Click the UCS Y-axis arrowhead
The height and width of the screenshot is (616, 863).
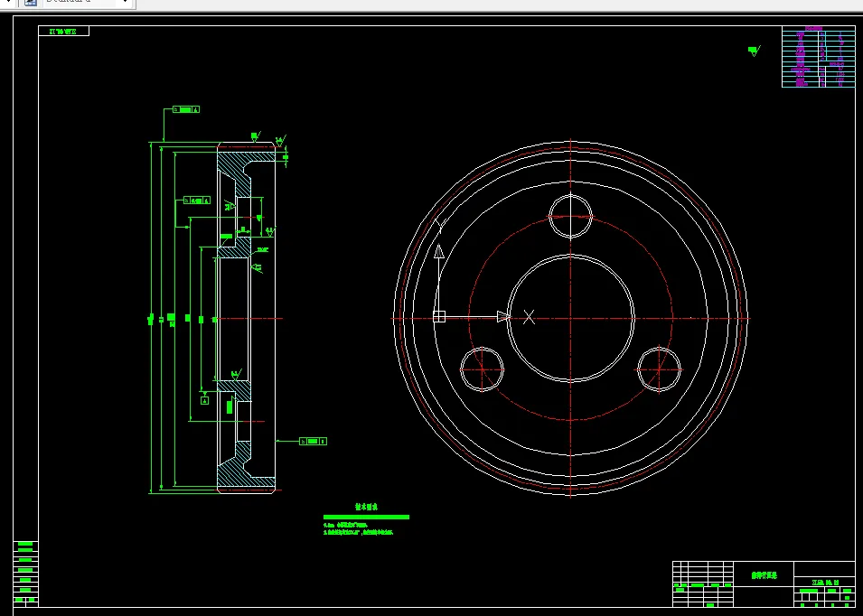click(x=438, y=251)
